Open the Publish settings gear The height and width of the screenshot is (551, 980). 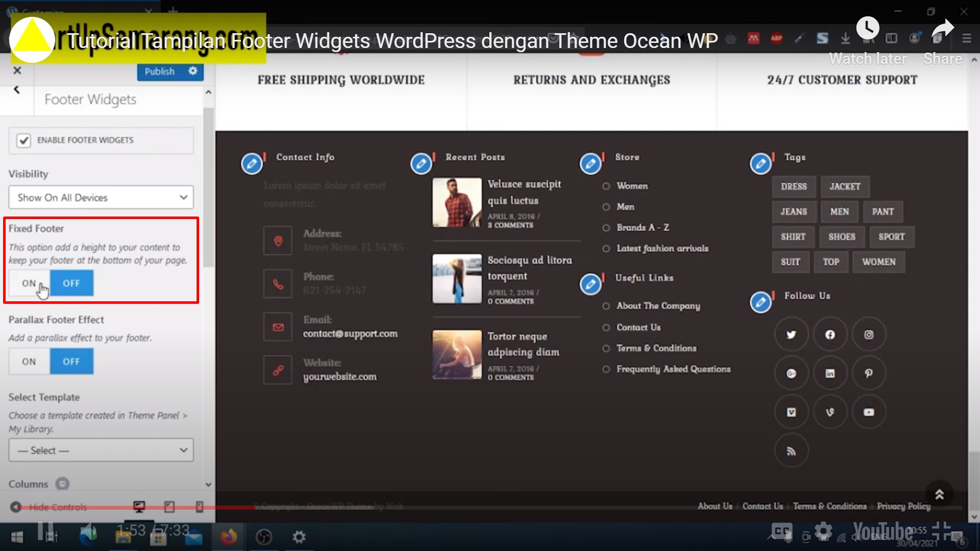(193, 71)
